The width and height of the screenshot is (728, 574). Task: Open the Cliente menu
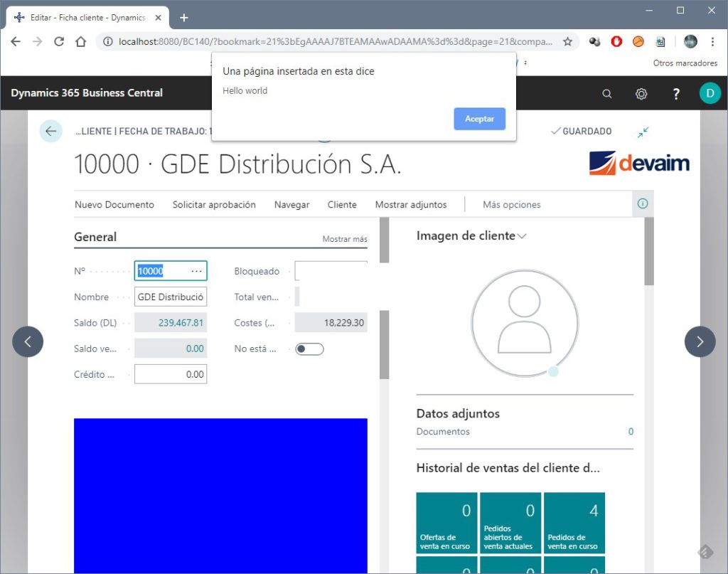coord(342,205)
